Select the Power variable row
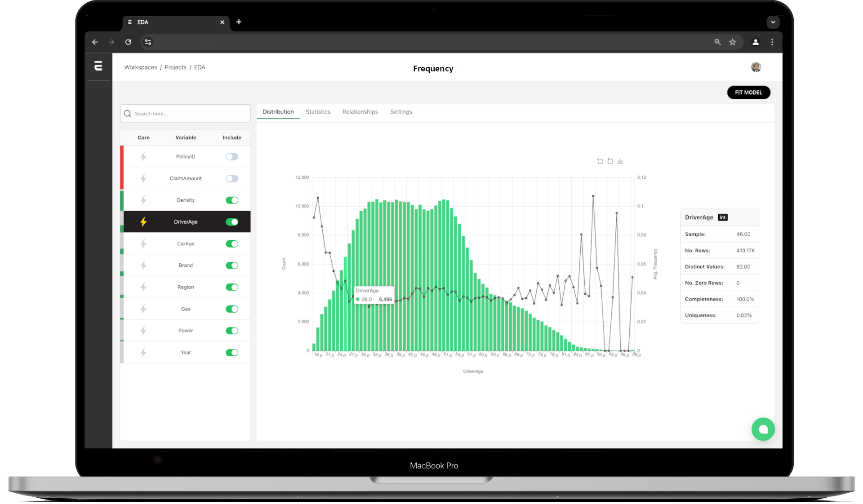Image resolution: width=863 pixels, height=504 pixels. coord(185,331)
